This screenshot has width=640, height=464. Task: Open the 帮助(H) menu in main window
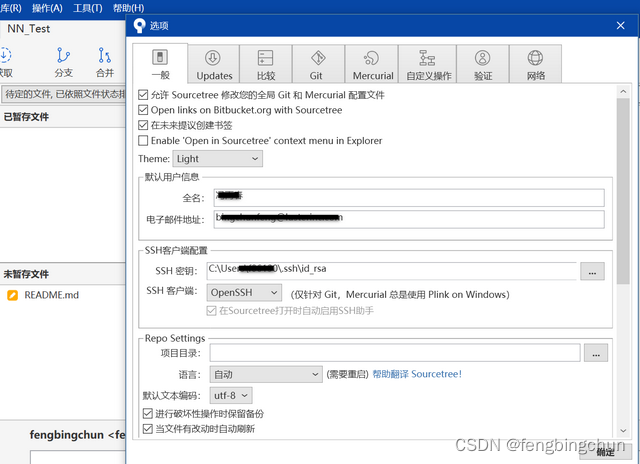click(x=128, y=8)
